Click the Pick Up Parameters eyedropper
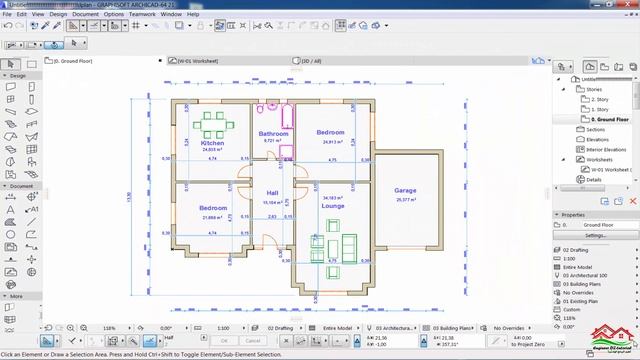The image size is (640, 360). point(45,26)
